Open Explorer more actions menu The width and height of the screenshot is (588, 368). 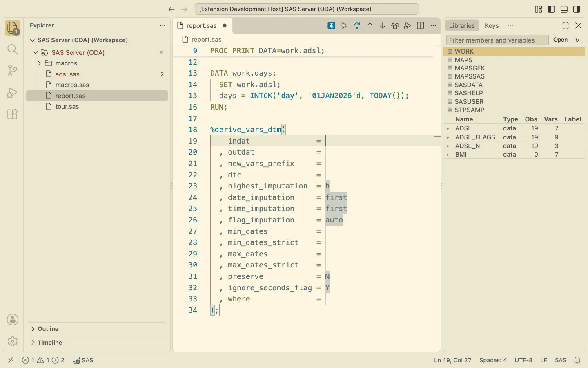[163, 25]
